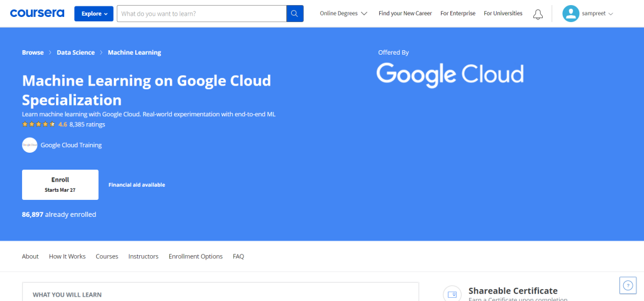Go to the Instructors tab
This screenshot has width=644, height=301.
pyautogui.click(x=143, y=256)
